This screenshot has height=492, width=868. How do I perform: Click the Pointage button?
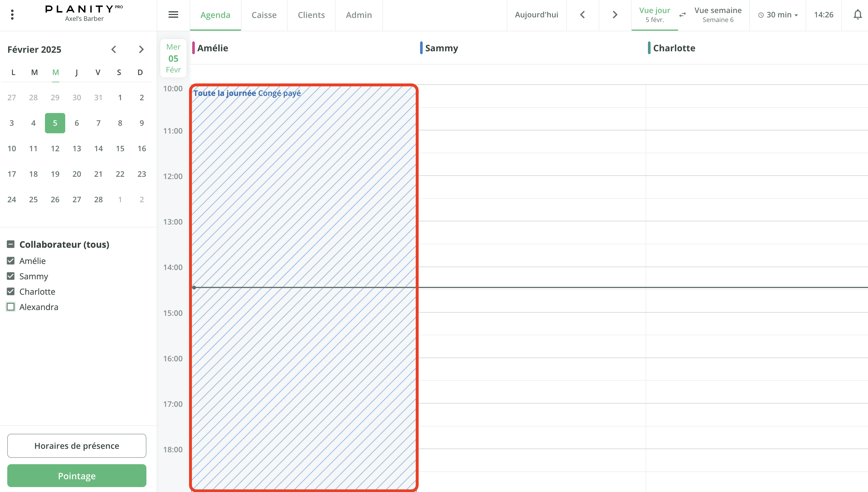(77, 475)
